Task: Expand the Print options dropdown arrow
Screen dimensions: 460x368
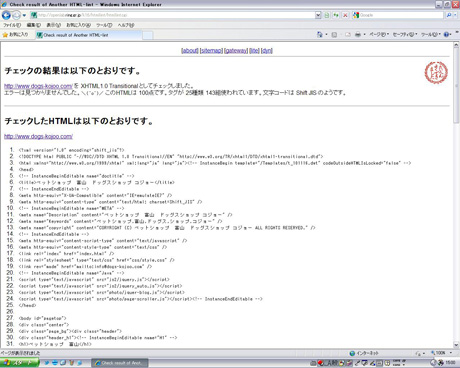Action: 364,35
